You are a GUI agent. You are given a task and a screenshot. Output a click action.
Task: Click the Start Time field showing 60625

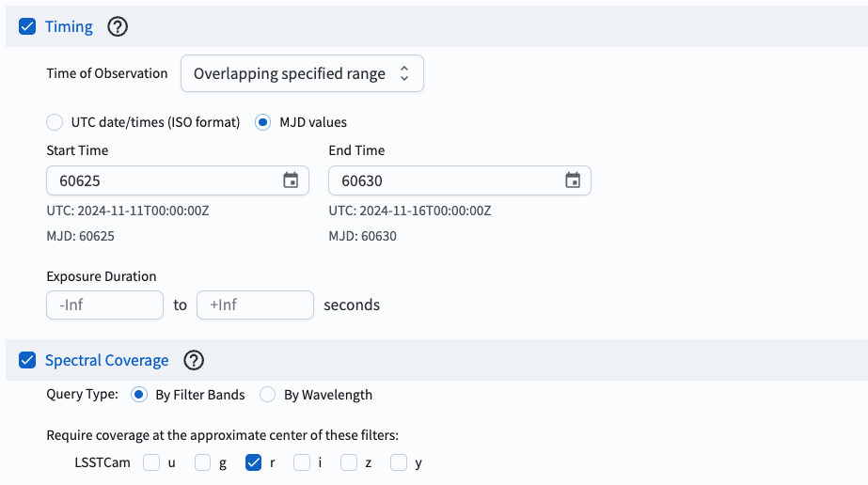[x=160, y=180]
